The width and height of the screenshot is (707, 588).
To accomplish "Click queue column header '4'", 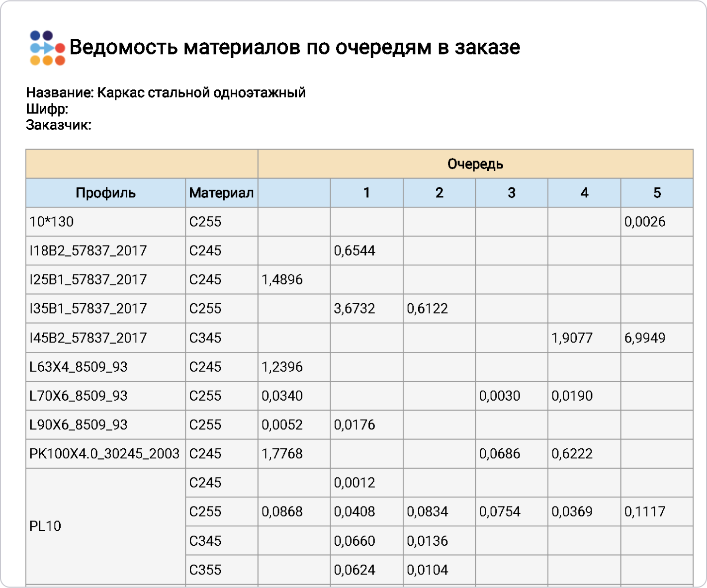I will [x=584, y=193].
